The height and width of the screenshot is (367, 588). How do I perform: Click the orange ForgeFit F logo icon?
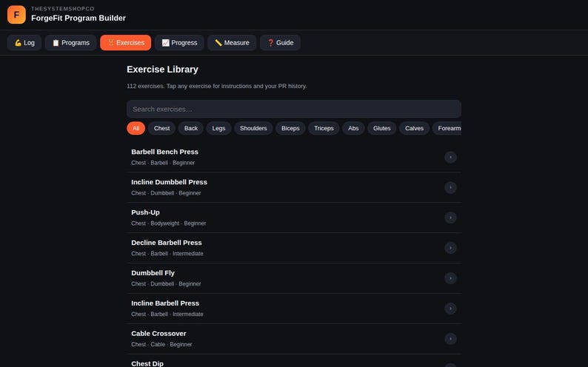point(16,15)
